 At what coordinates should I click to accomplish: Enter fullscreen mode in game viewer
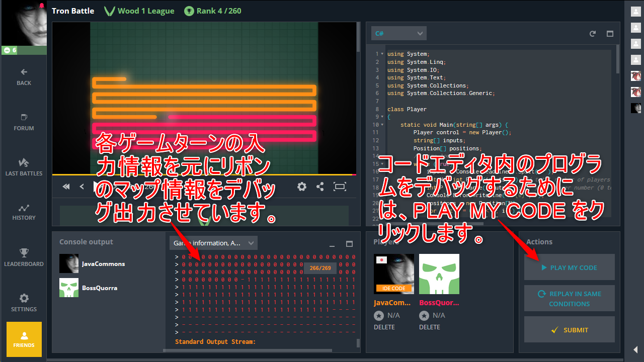[x=340, y=187]
